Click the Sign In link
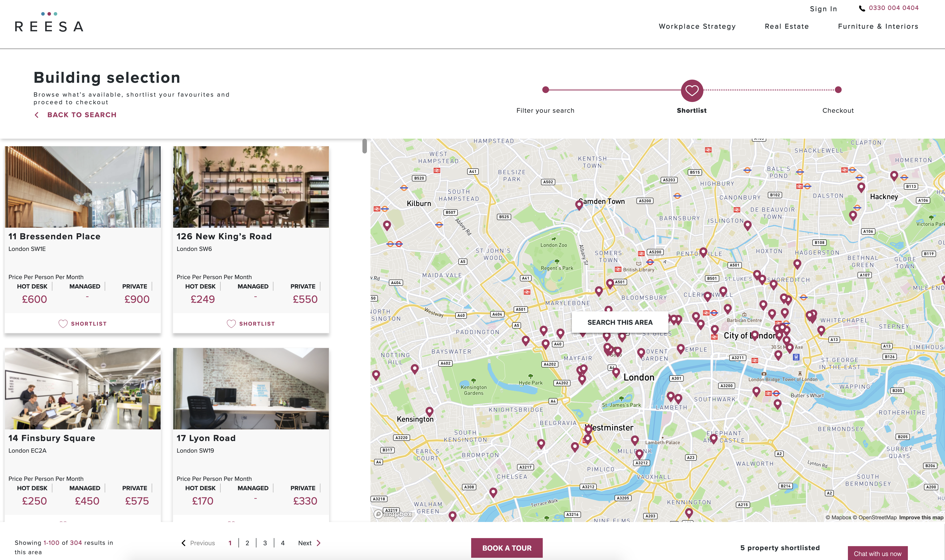945x560 pixels. click(x=823, y=9)
